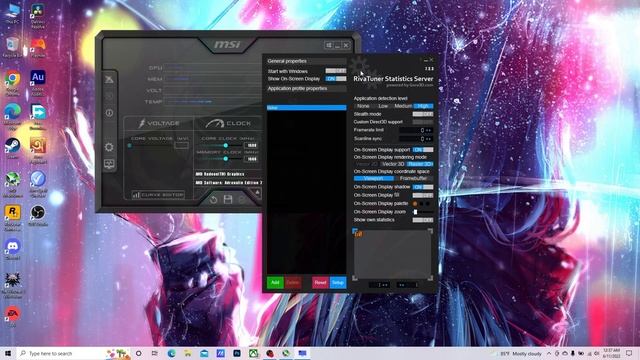
Task: Open the Afterburner info panel icon
Action: coord(109,113)
